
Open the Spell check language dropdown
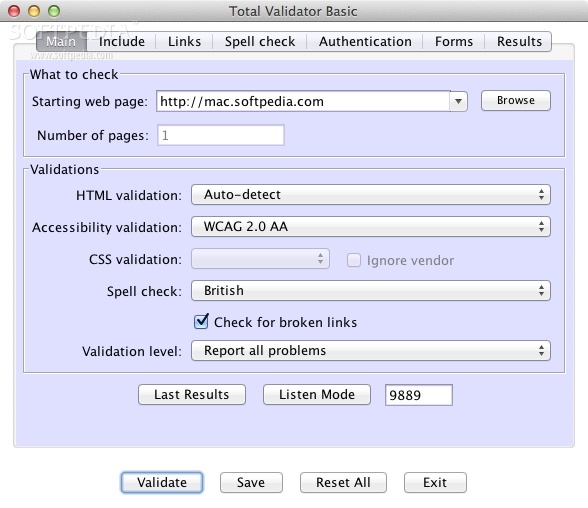[x=370, y=291]
